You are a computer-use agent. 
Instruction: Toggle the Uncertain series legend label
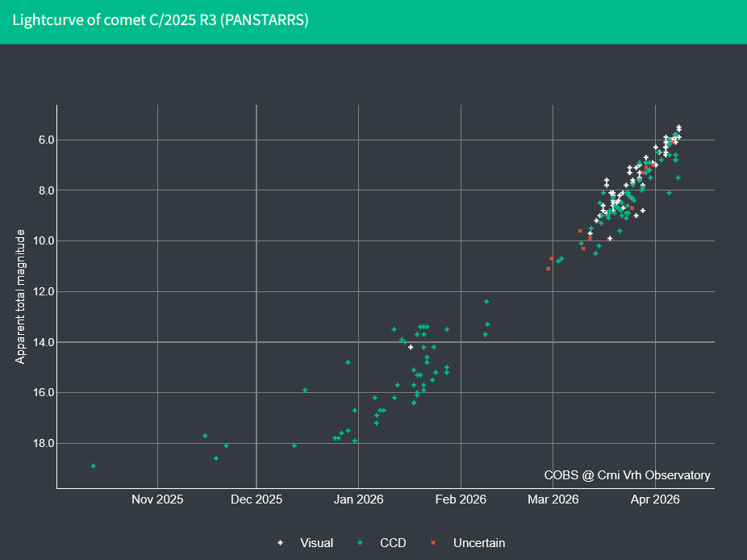click(x=478, y=543)
